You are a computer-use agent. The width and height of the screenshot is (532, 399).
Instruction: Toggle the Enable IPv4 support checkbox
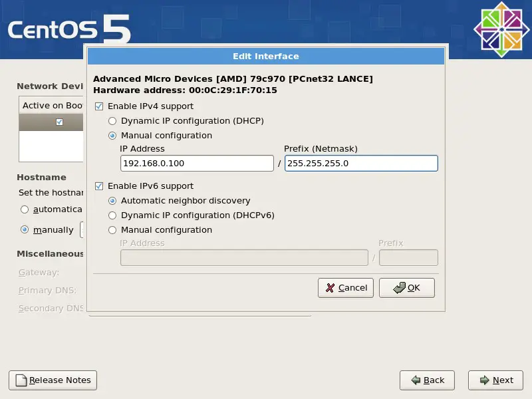[99, 106]
